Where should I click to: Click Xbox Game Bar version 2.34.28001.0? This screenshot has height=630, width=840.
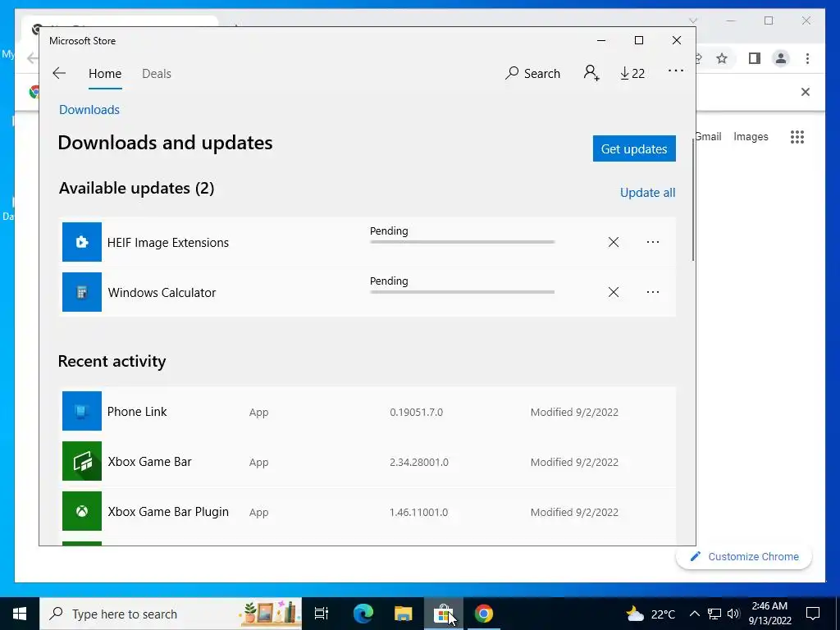419,462
